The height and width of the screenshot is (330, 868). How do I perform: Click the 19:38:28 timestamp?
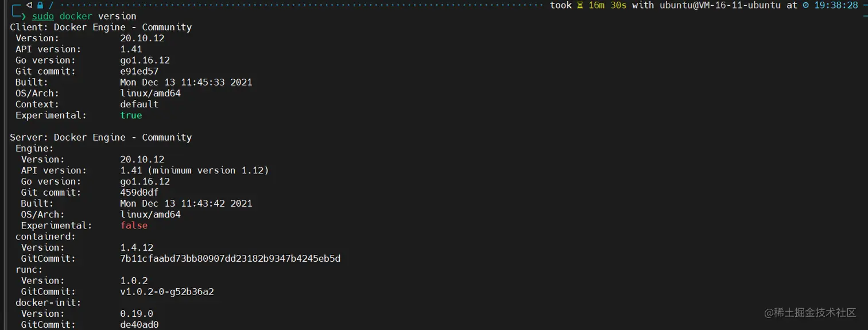coord(836,5)
